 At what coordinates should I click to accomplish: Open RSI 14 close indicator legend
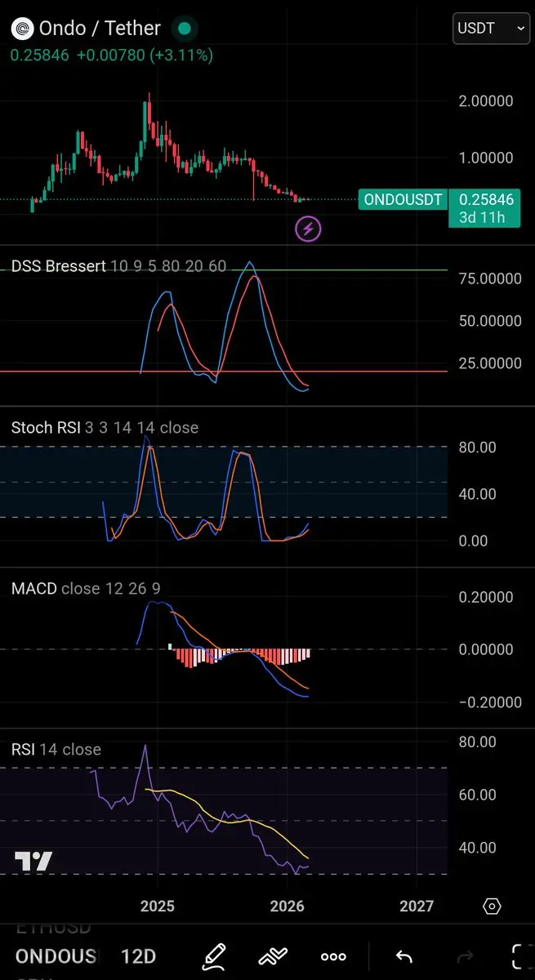point(56,749)
